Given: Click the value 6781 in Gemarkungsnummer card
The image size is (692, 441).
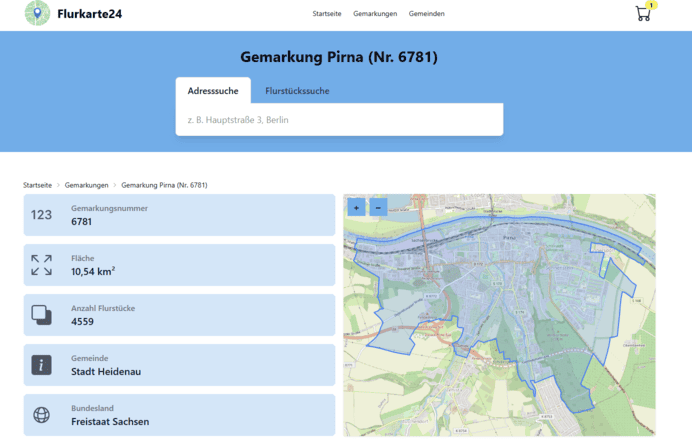Looking at the screenshot, I should pos(82,222).
